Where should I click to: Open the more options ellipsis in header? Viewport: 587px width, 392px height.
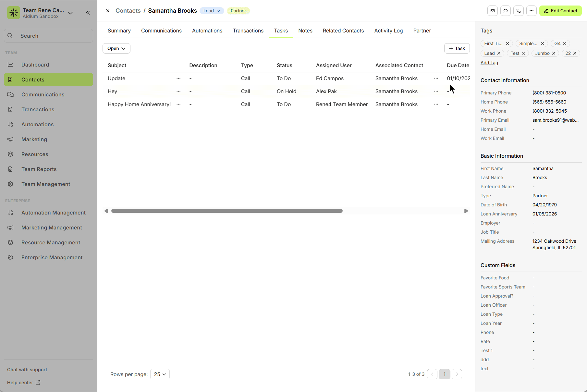531,11
